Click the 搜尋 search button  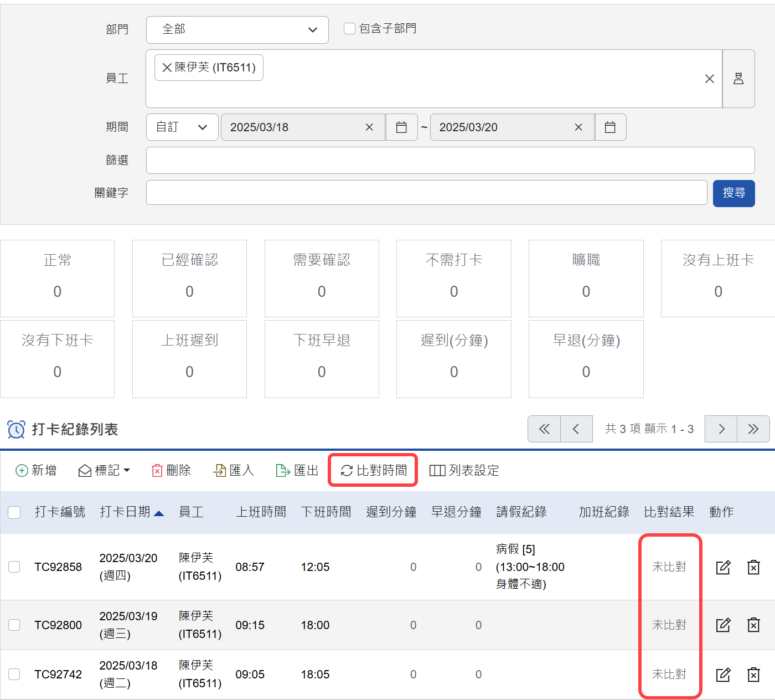[733, 193]
